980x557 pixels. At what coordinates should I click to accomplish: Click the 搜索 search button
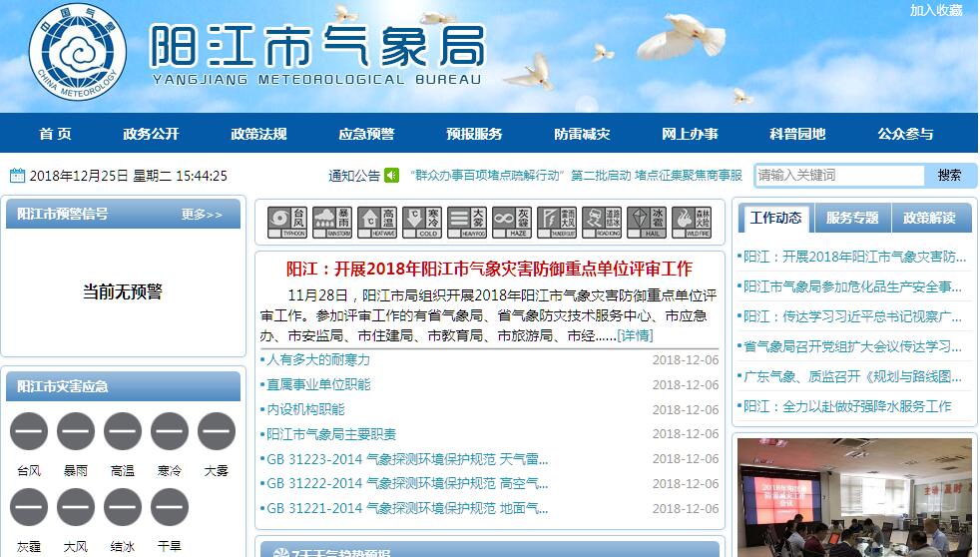(949, 175)
